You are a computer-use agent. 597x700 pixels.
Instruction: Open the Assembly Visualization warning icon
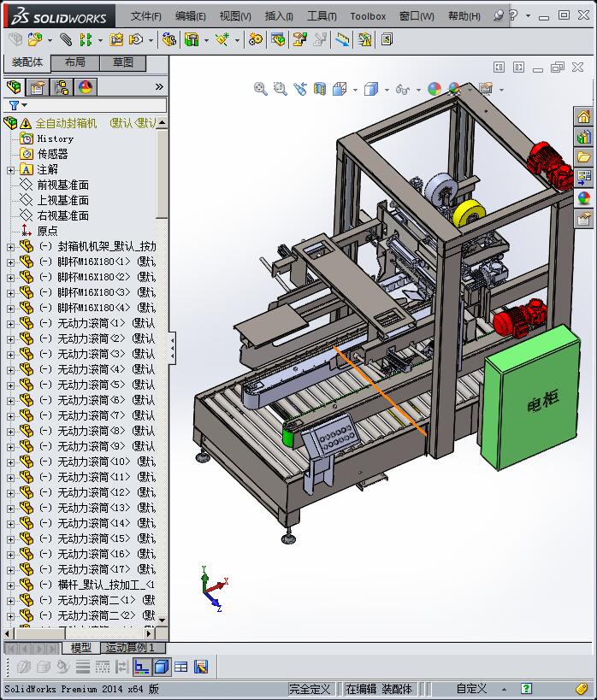[x=364, y=39]
